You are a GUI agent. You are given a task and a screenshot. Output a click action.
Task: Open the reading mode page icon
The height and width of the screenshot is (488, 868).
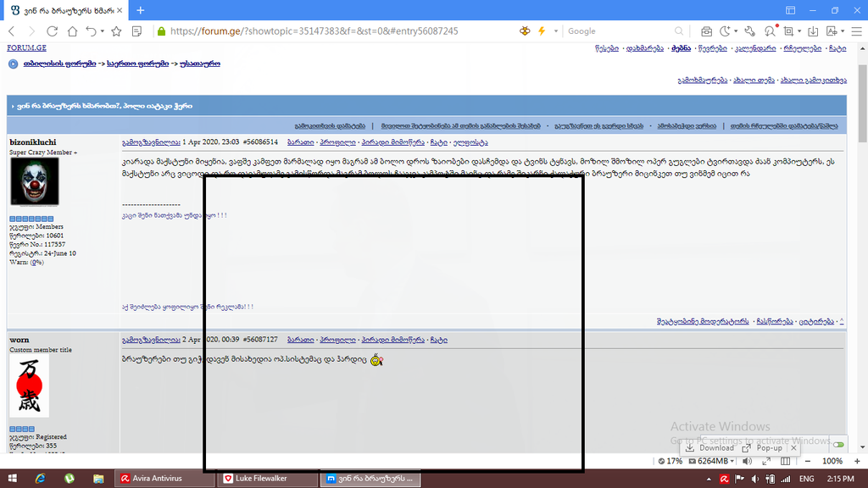pos(136,31)
